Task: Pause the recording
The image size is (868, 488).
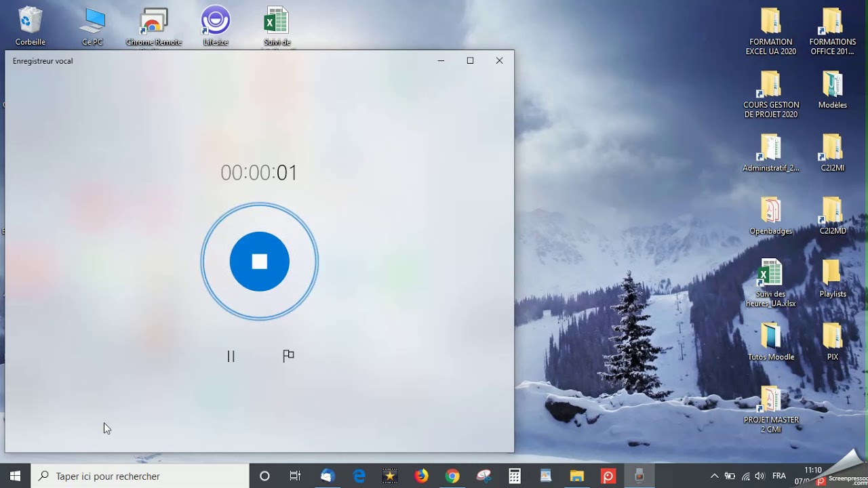Action: (x=231, y=356)
